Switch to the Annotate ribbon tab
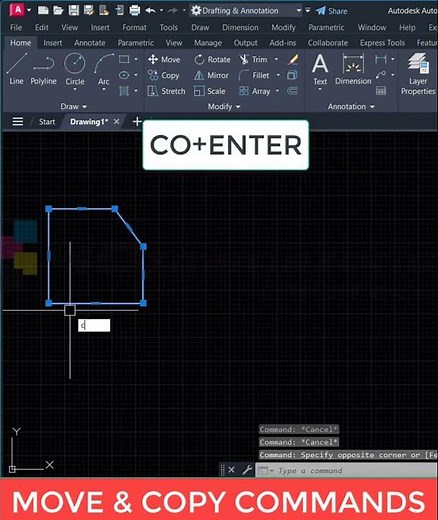438x520 pixels. click(90, 43)
